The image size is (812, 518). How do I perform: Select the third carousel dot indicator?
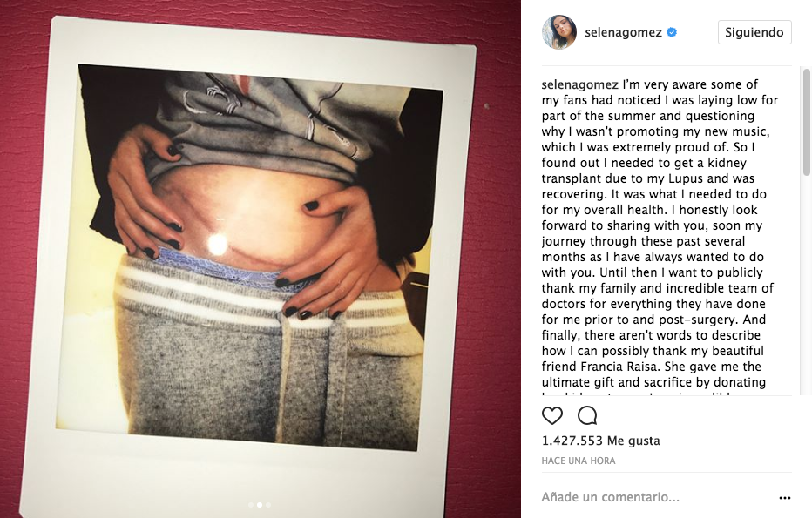pos(267,505)
